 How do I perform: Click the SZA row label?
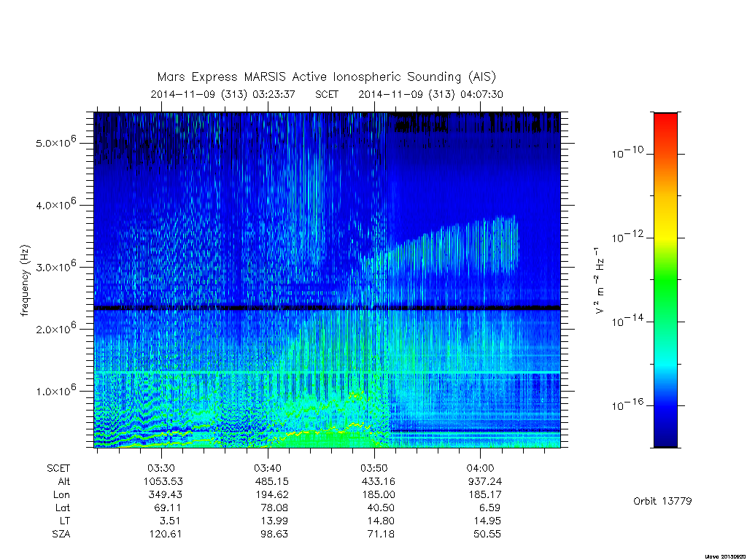(x=61, y=534)
